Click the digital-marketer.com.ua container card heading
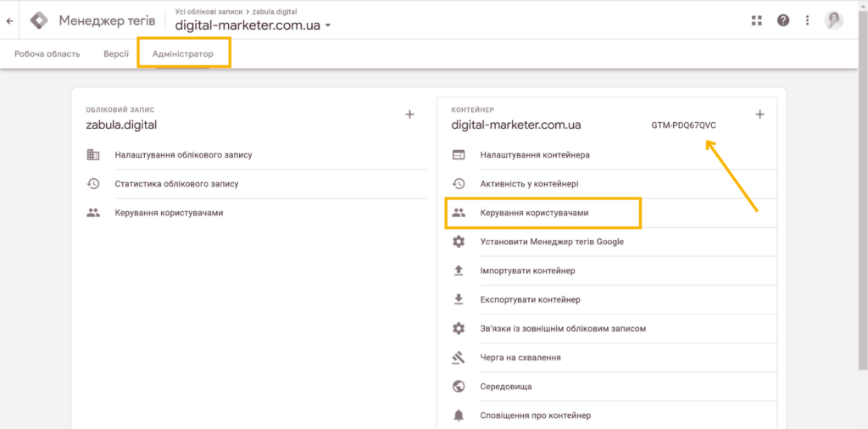The width and height of the screenshot is (868, 429). 516,125
